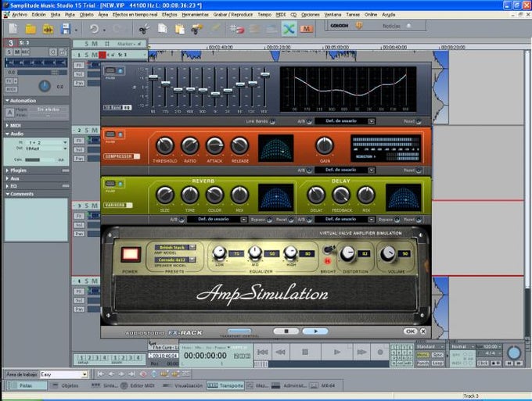
Task: Jump to start in main transport
Action: tap(263, 353)
